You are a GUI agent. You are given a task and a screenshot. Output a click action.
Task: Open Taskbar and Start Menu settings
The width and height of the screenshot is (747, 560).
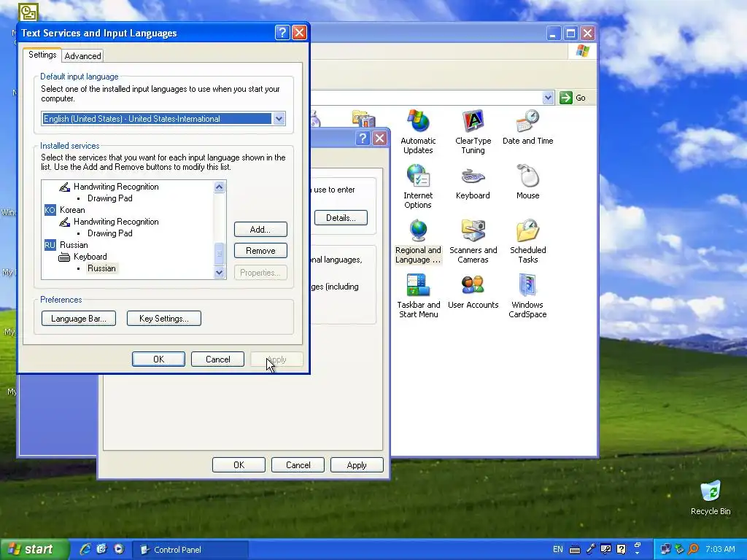click(x=418, y=296)
